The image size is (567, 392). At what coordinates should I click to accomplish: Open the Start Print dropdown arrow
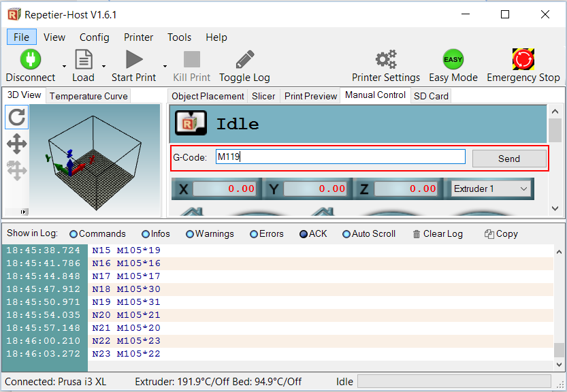click(x=165, y=66)
